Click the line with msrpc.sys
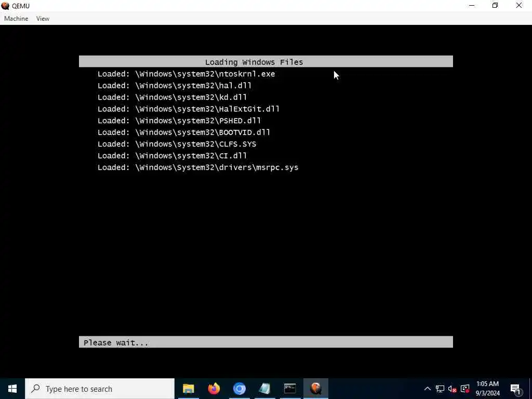This screenshot has height=399, width=532. [x=198, y=168]
